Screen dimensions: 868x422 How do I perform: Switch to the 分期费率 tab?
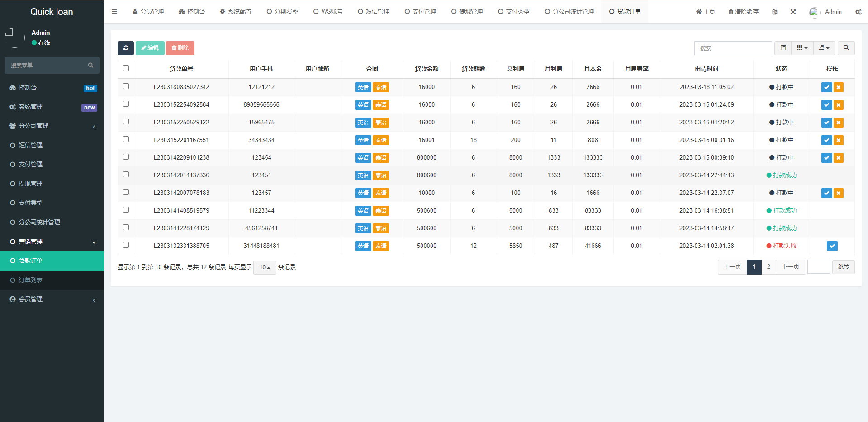coord(283,12)
